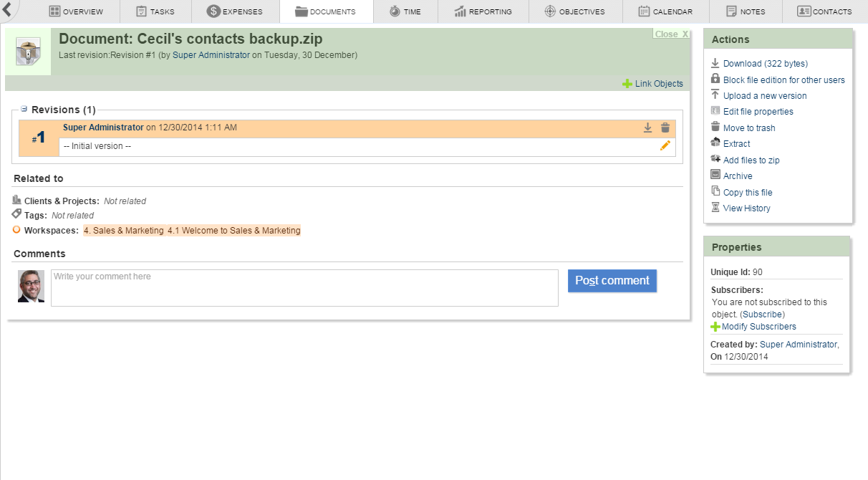Click the zip file icon beside document title

[28, 52]
